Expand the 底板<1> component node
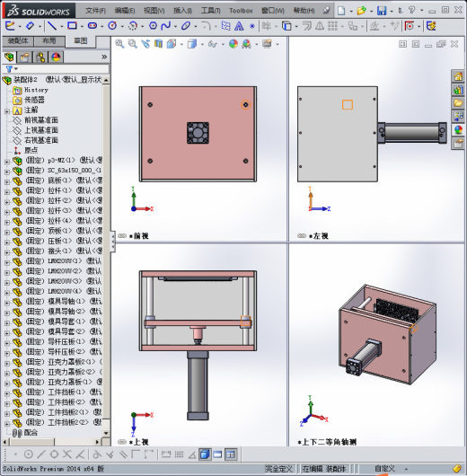This screenshot has height=476, width=467. tap(7, 182)
